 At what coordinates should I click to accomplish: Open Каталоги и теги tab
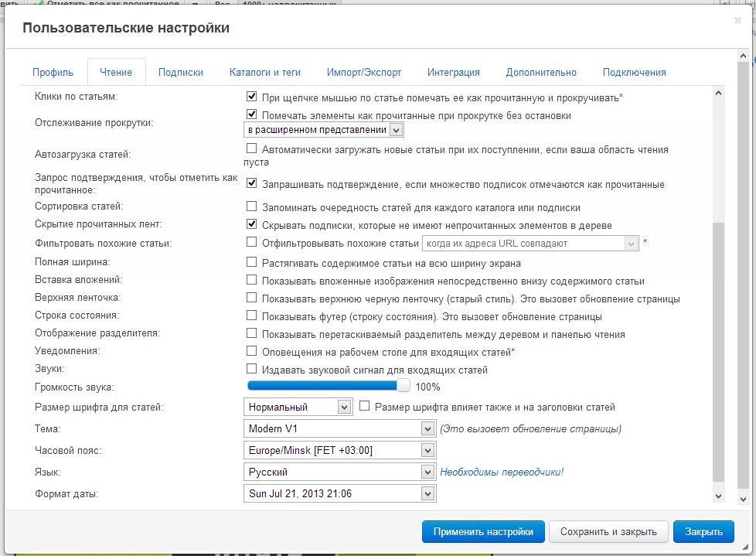264,73
